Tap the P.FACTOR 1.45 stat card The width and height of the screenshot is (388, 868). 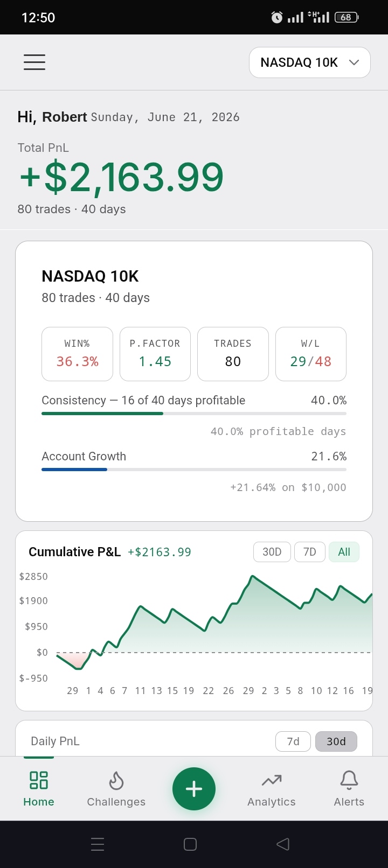155,354
